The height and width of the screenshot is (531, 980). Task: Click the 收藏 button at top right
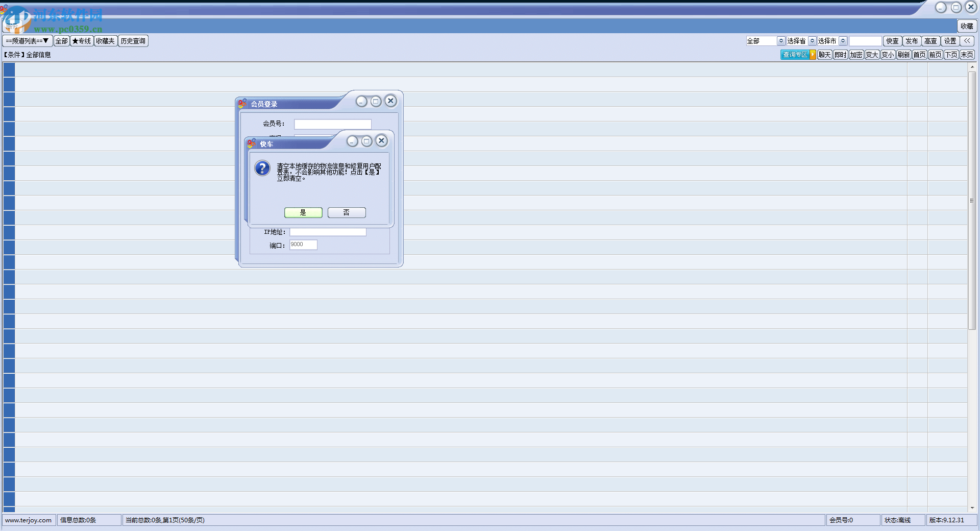967,26
